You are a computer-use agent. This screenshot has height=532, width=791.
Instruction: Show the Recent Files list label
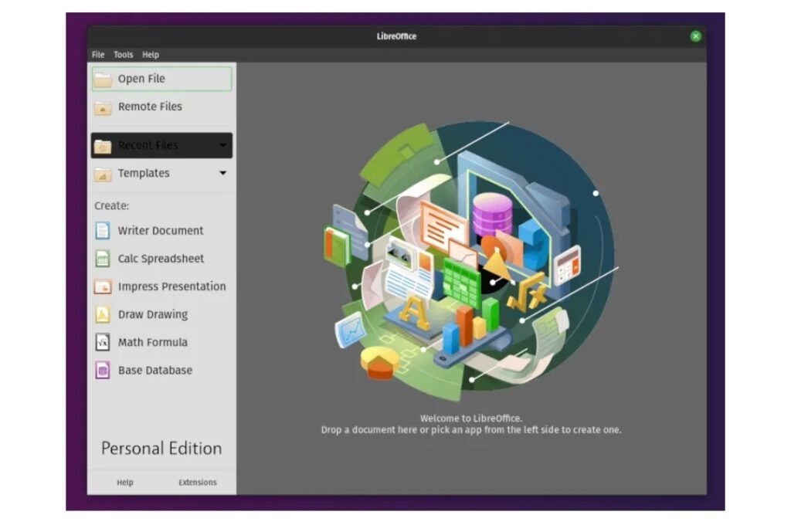(x=148, y=145)
